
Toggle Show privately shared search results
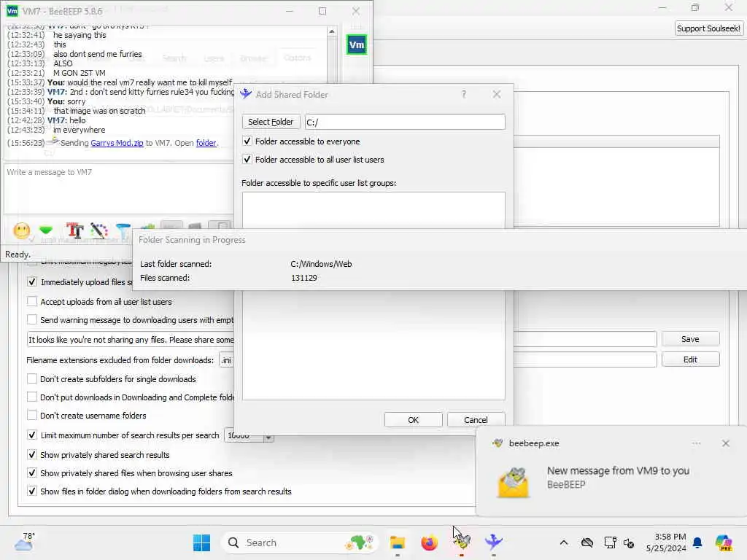(32, 454)
